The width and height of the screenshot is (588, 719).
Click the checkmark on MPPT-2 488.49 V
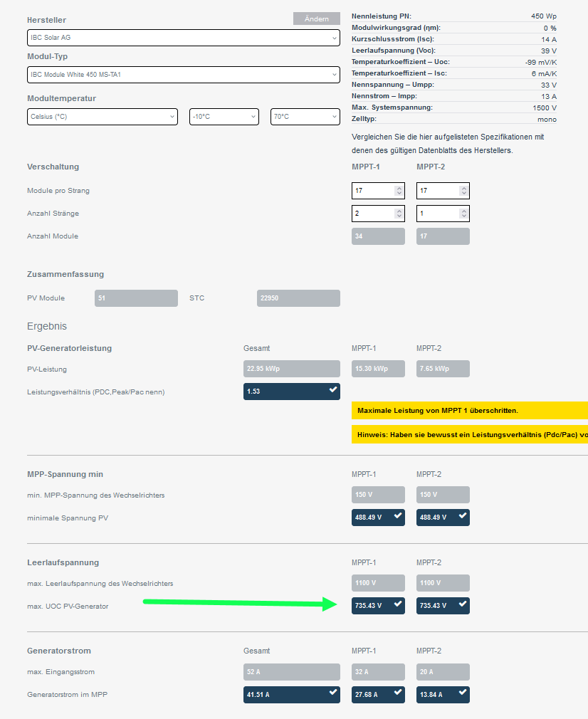click(463, 516)
